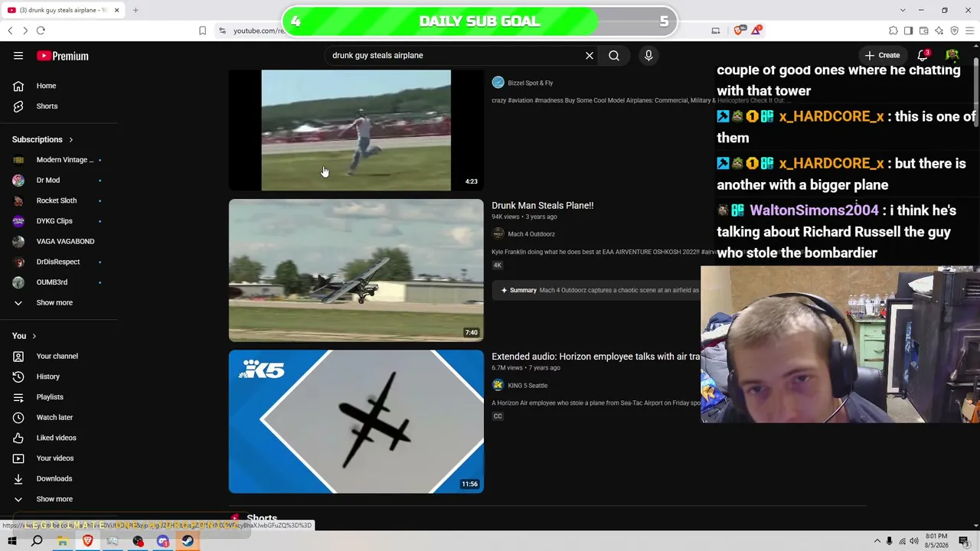Click the Create button
980x551 pixels.
tap(882, 55)
